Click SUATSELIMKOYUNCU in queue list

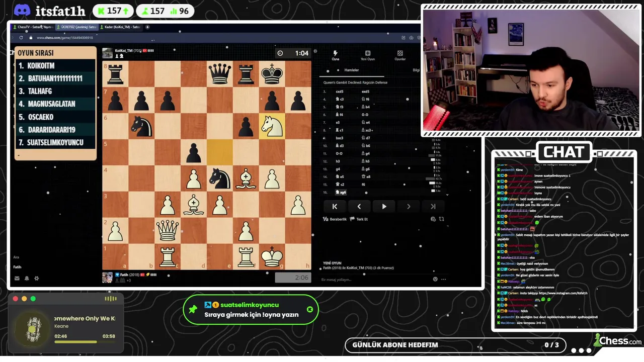55,142
